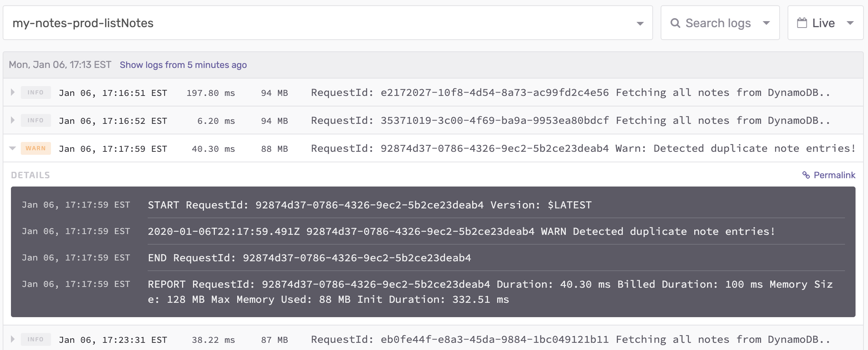The image size is (868, 350).
Task: Expand the 17:23:31 log entry
Action: 12,339
